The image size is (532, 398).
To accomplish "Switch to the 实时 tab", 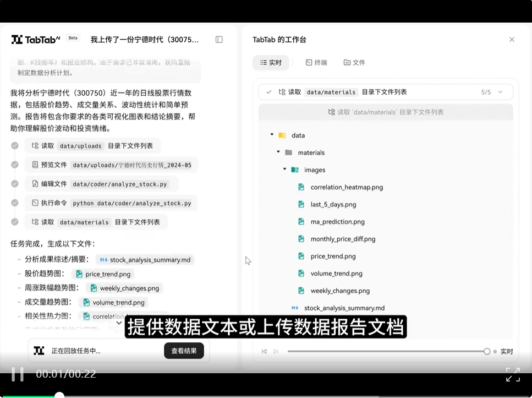I will click(271, 63).
